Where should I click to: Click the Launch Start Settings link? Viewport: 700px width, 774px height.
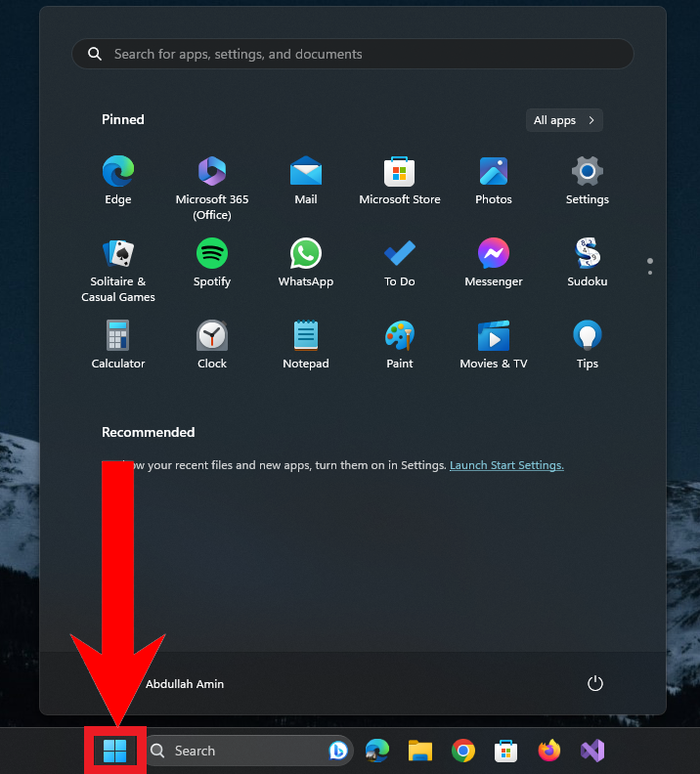click(506, 465)
